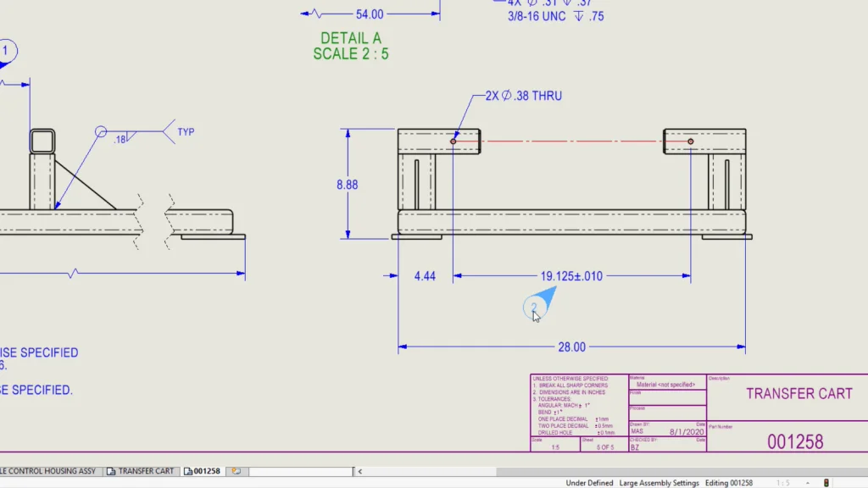
Task: Switch to the TRANSFER CART sheet tab
Action: tap(140, 471)
